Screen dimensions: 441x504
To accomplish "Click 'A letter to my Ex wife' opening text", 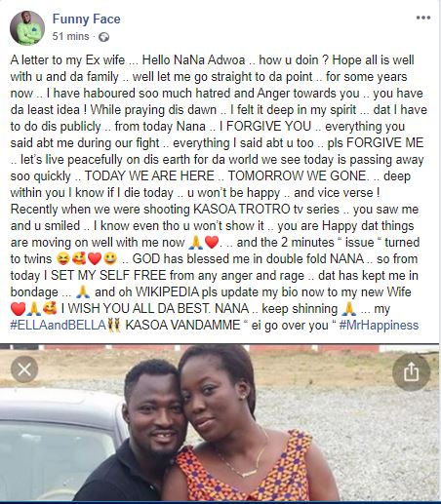I will click(x=67, y=60).
